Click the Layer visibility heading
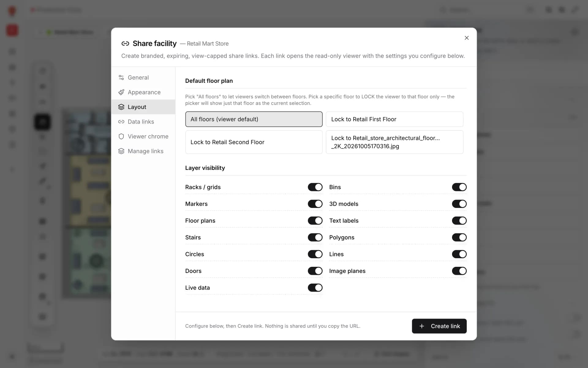The height and width of the screenshot is (368, 588). click(x=205, y=168)
